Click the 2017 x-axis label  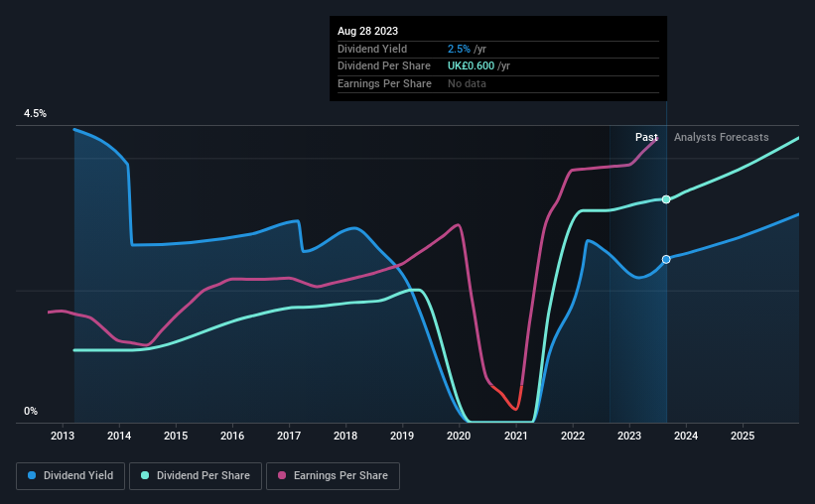(289, 436)
